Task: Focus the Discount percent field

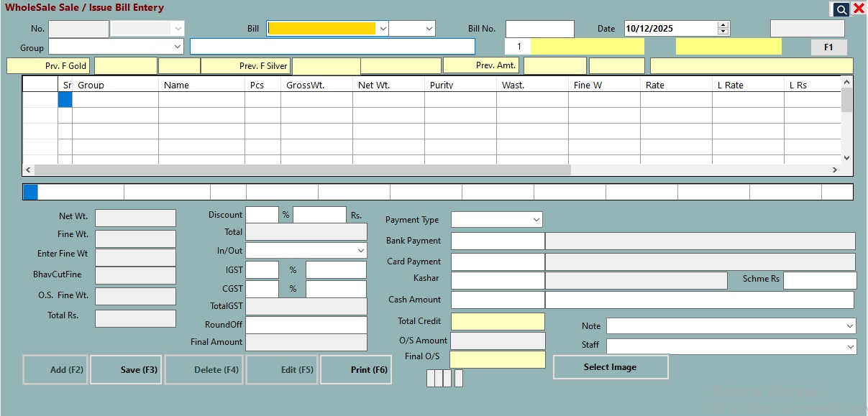Action: coord(262,215)
